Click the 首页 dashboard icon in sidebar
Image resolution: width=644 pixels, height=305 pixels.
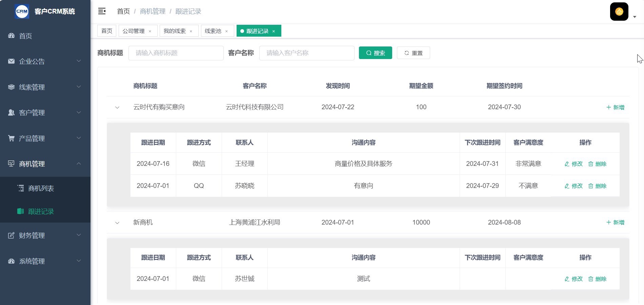coord(12,36)
